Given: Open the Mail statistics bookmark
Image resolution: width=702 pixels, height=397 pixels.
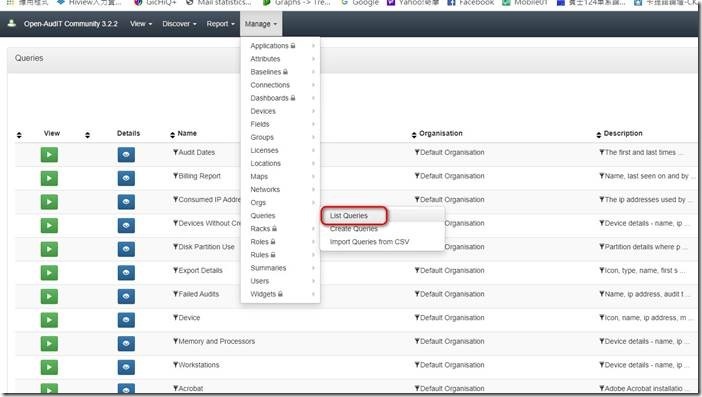Looking at the screenshot, I should 219,3.
